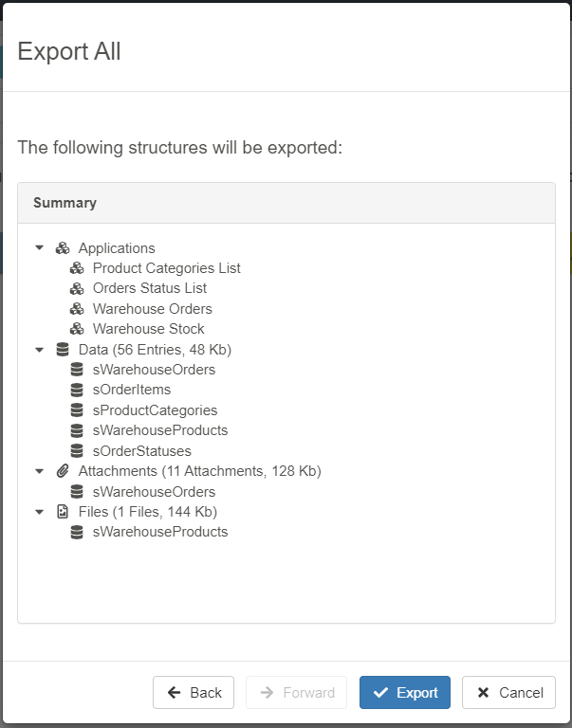Click the Files document icon
572x728 pixels.
point(63,512)
